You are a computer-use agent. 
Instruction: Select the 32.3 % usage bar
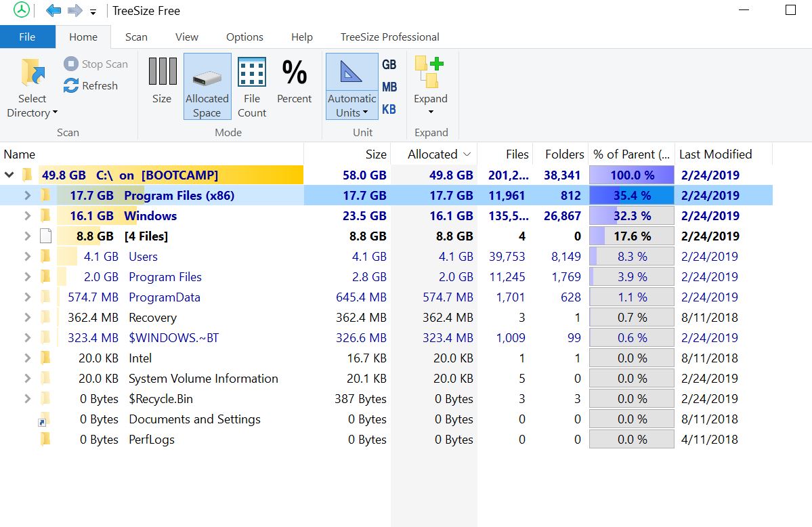632,215
